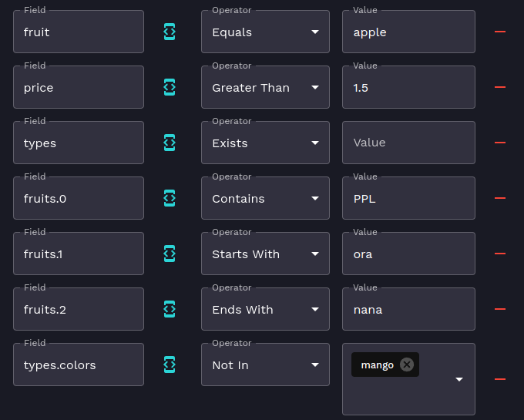
Task: Expand the mango multi-value dropdown arrow
Action: coord(460,379)
